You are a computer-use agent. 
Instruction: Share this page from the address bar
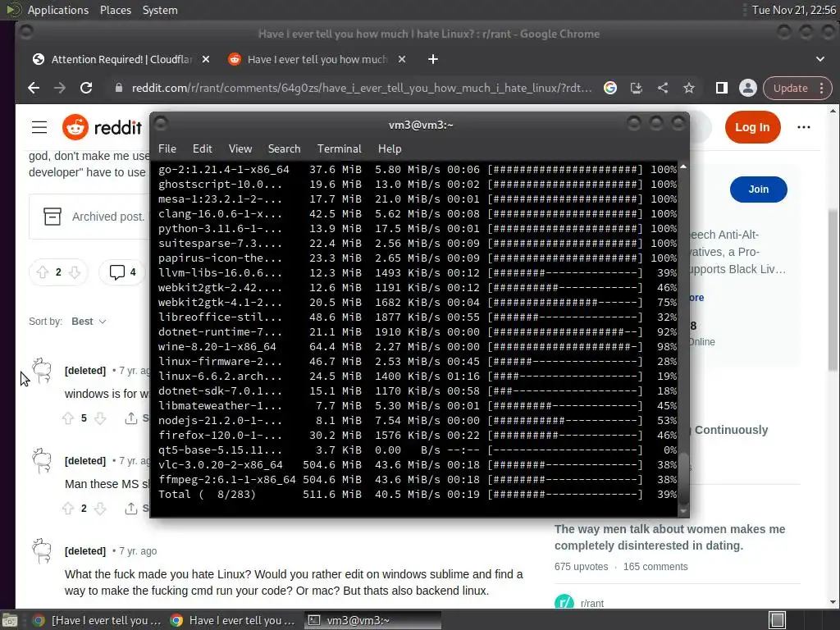pyautogui.click(x=663, y=88)
